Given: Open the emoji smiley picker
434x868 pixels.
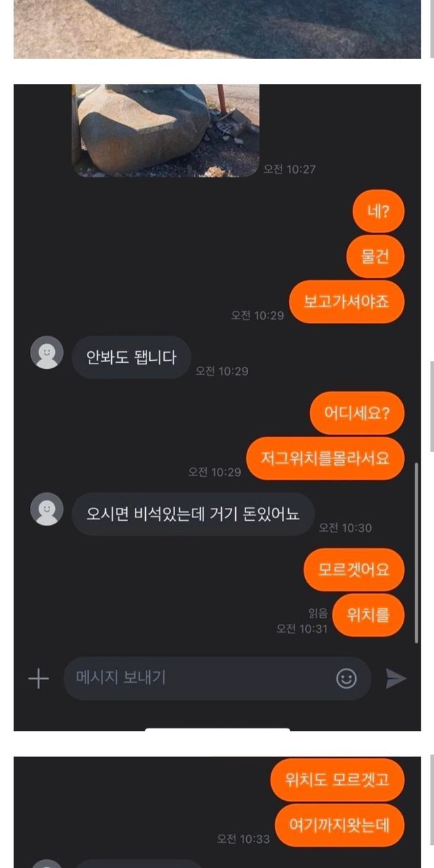Looking at the screenshot, I should coord(347,679).
